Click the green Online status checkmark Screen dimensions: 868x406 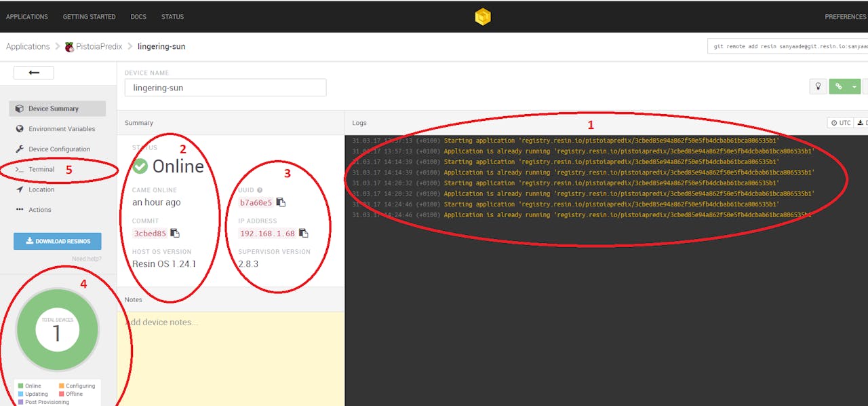(x=140, y=166)
